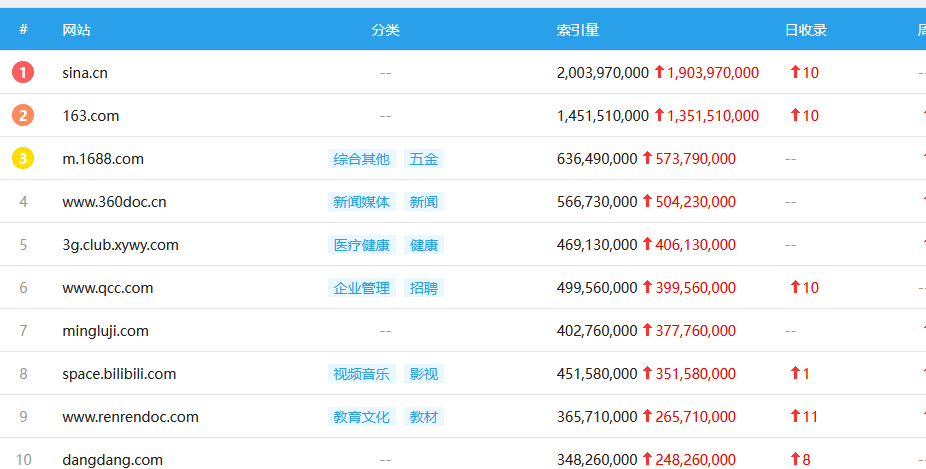The image size is (926, 469).
Task: Click the 医疗健康 category tag
Action: (361, 244)
